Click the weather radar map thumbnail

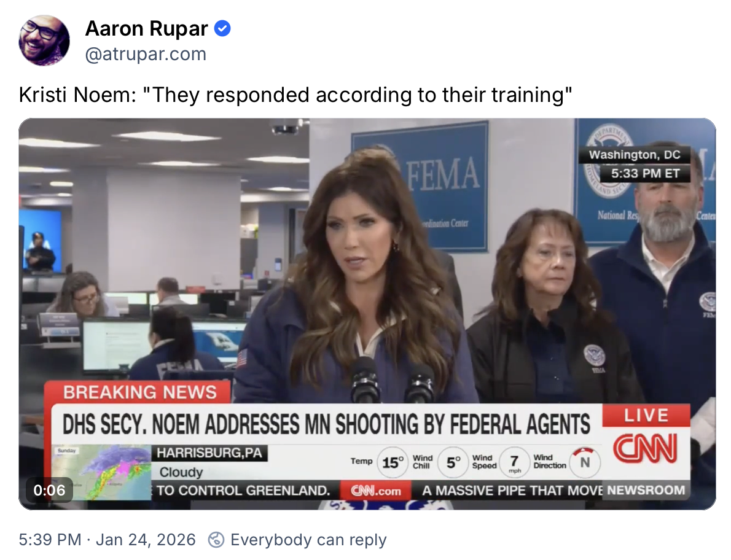(101, 472)
